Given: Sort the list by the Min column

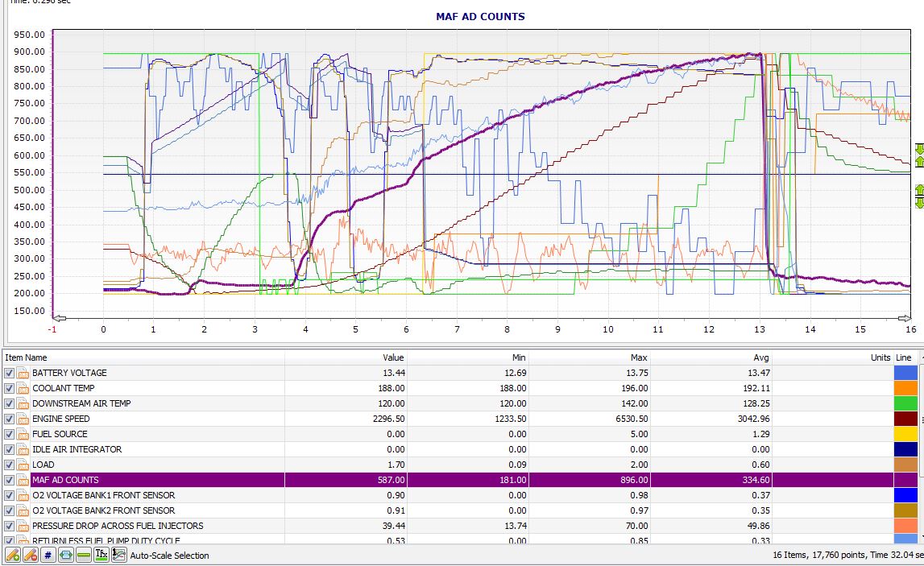Looking at the screenshot, I should [x=468, y=357].
